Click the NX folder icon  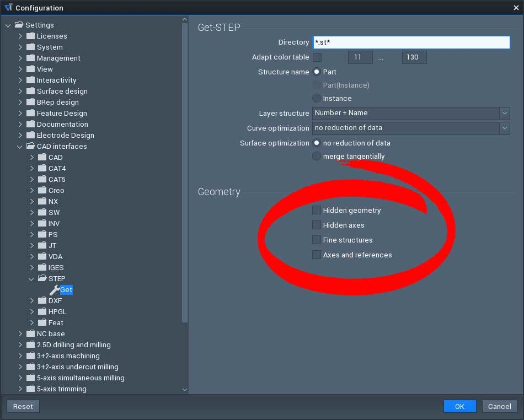click(42, 201)
